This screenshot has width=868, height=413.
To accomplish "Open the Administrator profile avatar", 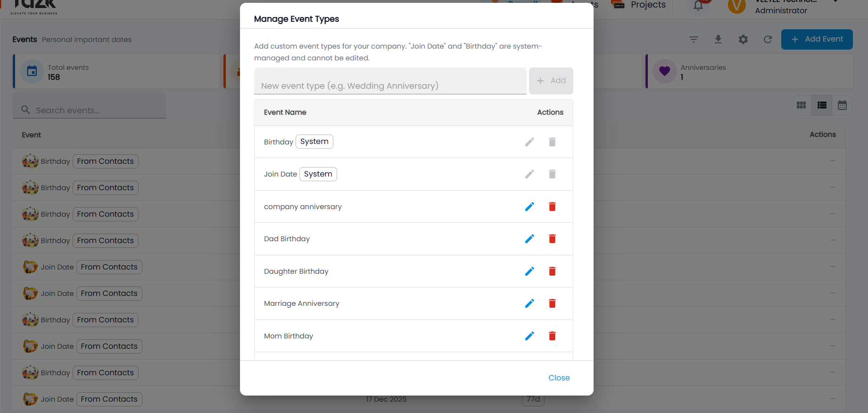I will tap(736, 5).
